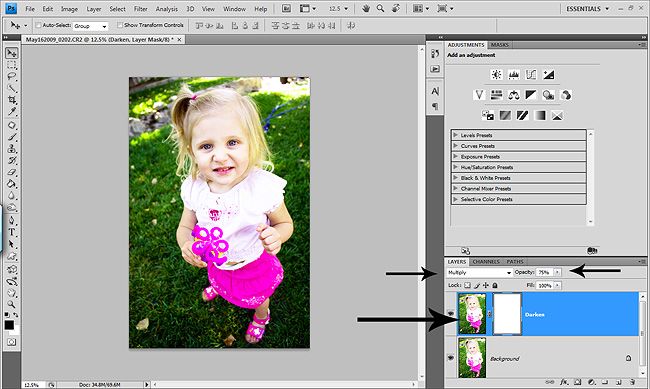The width and height of the screenshot is (650, 389).
Task: Select the Eyedropper tool
Action: (x=12, y=112)
